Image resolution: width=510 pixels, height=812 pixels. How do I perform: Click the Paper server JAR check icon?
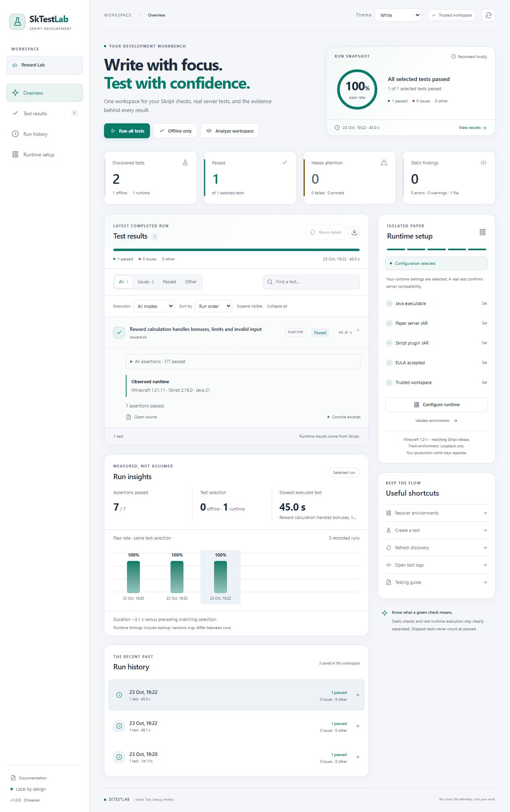[389, 323]
